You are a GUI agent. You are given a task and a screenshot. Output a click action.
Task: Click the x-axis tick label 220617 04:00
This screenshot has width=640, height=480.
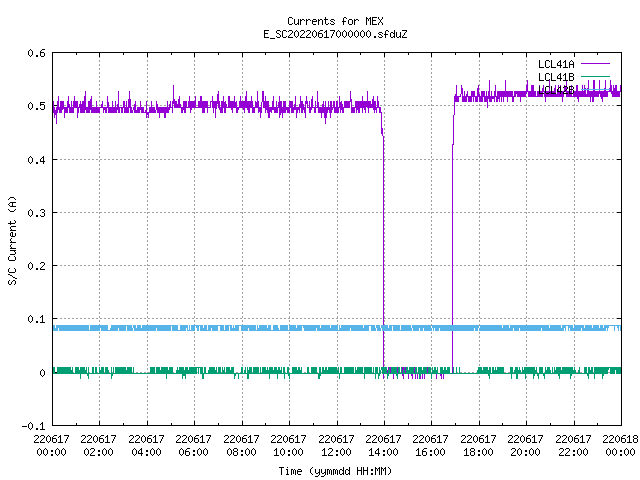point(146,446)
